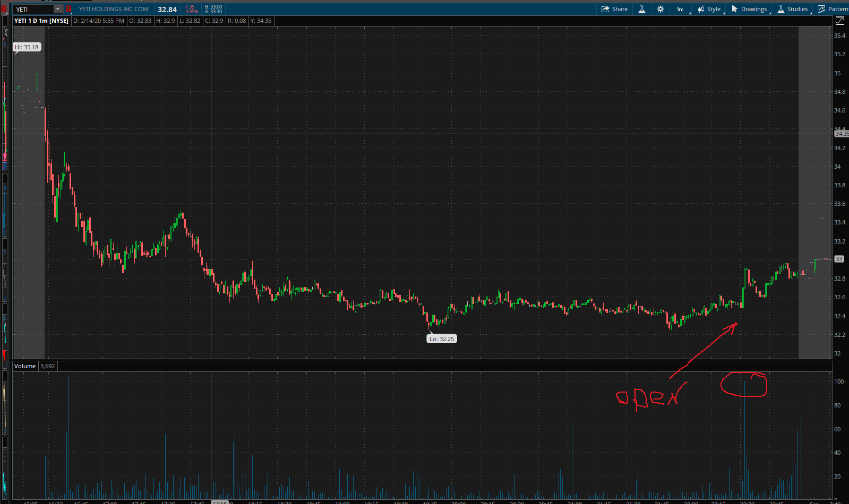Click the 17:55 time axis cursor label
This screenshot has height=504, width=849.
(220, 502)
